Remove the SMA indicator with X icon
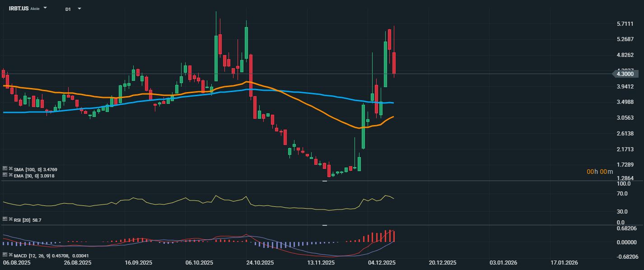The height and width of the screenshot is (270, 644). 10,169
